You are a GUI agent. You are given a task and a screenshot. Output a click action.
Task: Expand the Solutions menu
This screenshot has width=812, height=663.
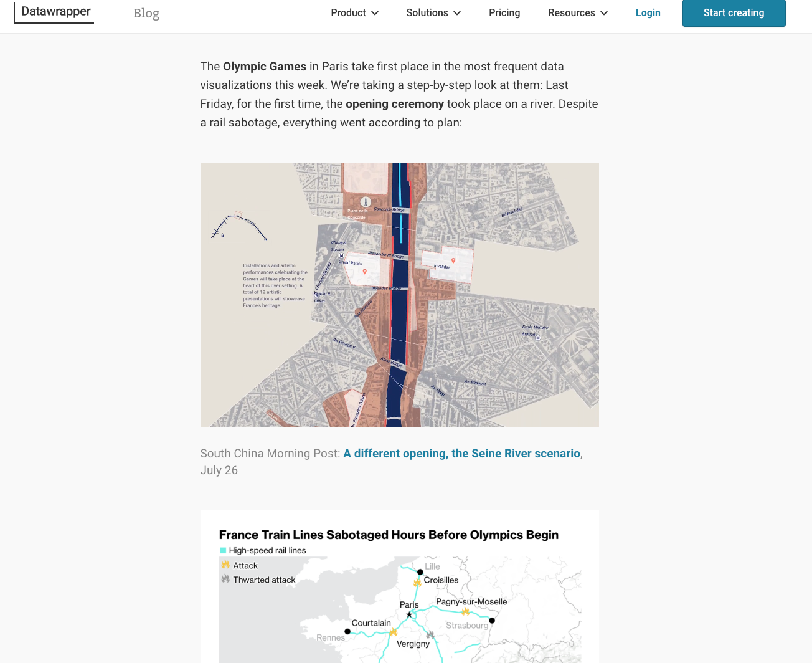point(433,12)
